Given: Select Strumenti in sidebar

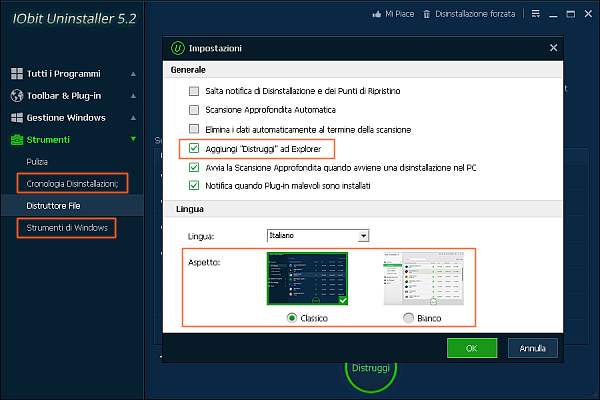Looking at the screenshot, I should 48,140.
